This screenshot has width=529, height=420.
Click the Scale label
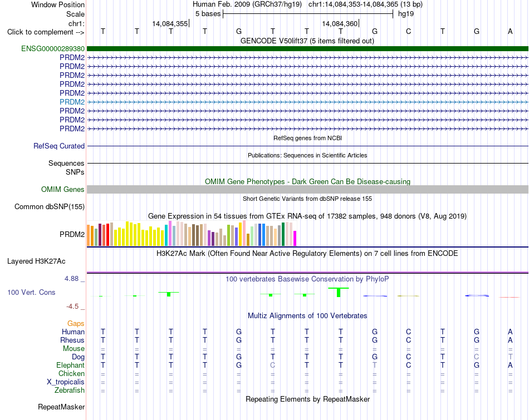pos(75,14)
